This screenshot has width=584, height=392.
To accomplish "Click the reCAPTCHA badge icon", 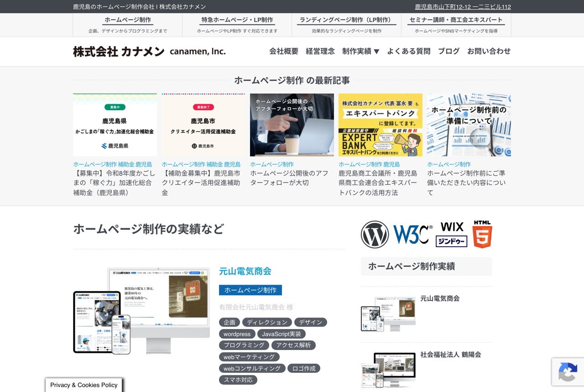I will coord(568,372).
